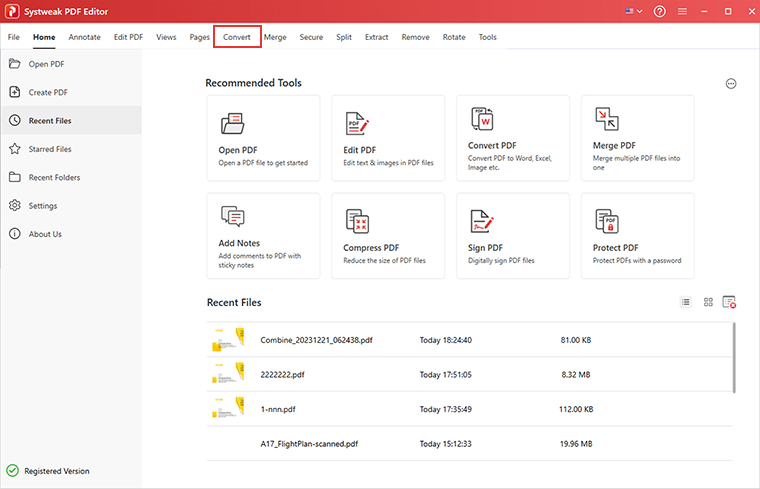
Task: Switch to the Rotate tab
Action: (x=454, y=37)
